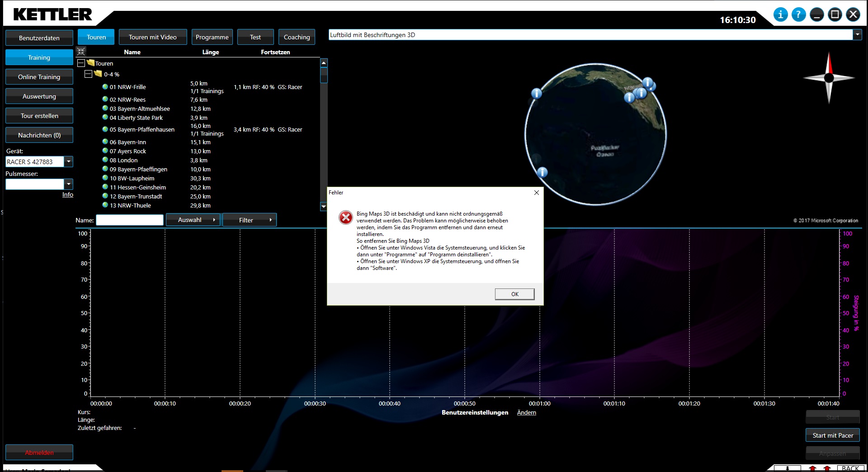
Task: Select the tour 02 NRW-Rees
Action: 127,99
